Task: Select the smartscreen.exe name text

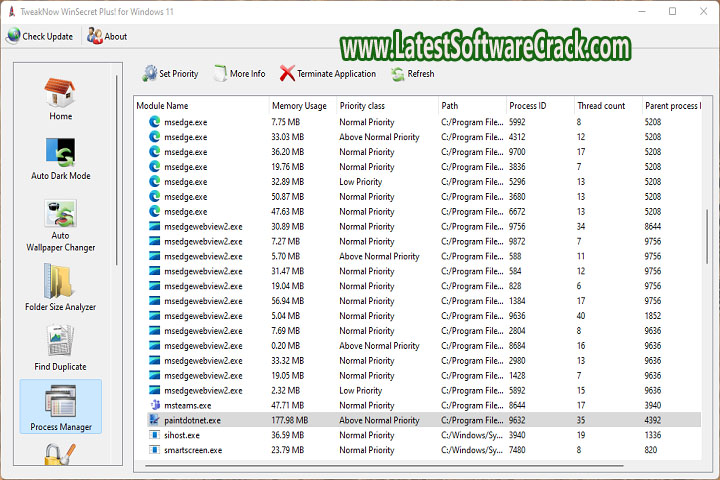Action: pos(193,450)
